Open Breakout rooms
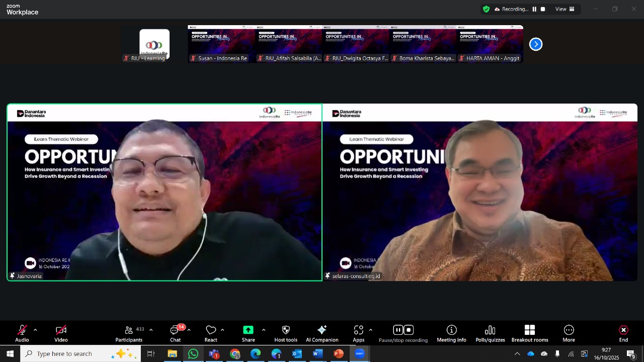The image size is (644, 362). [x=529, y=333]
